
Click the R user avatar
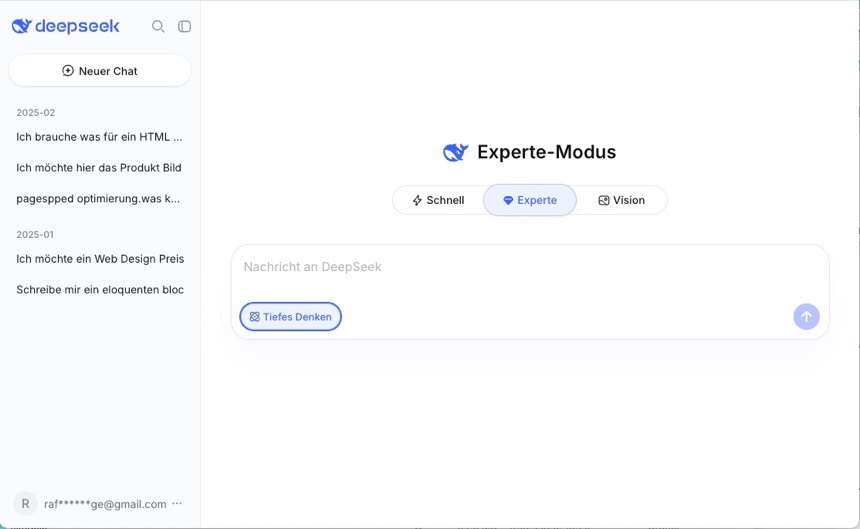25,504
